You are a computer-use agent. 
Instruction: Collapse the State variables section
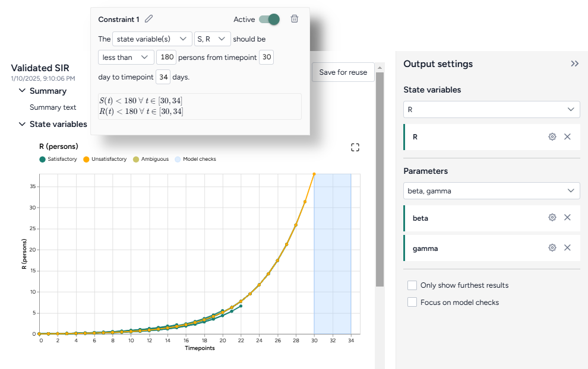point(22,124)
